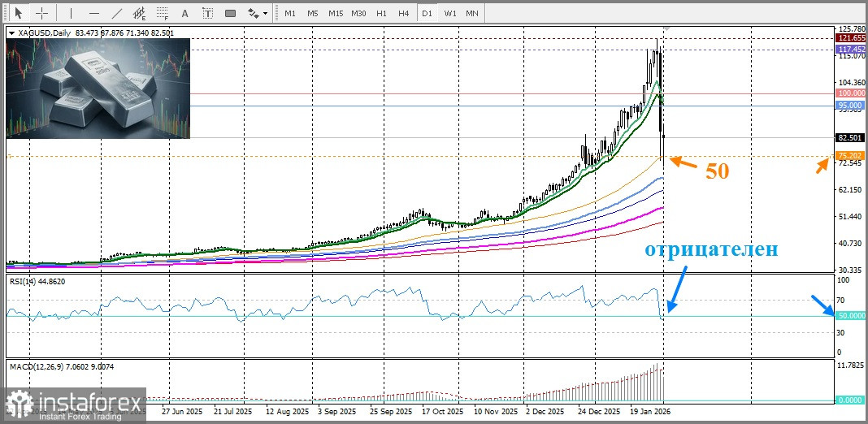Screen dimensions: 868x424
Task: Expand the XAGUSD chart title triangle
Action: [11, 32]
